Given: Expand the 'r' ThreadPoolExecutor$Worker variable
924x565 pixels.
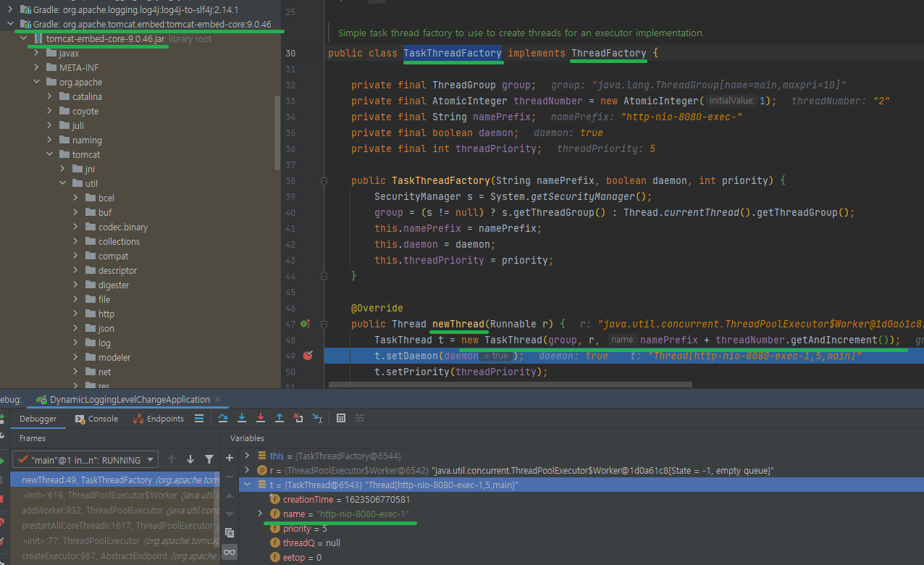Looking at the screenshot, I should point(247,470).
